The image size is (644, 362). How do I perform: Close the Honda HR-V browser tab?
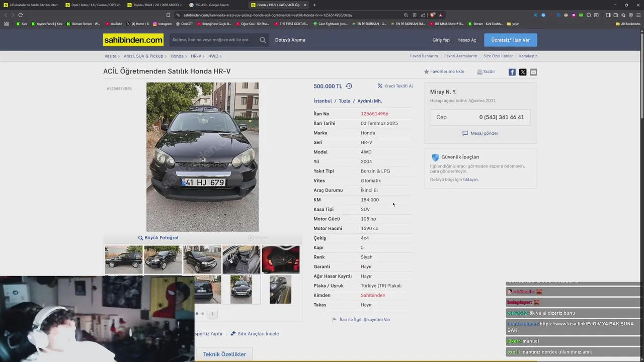305,5
